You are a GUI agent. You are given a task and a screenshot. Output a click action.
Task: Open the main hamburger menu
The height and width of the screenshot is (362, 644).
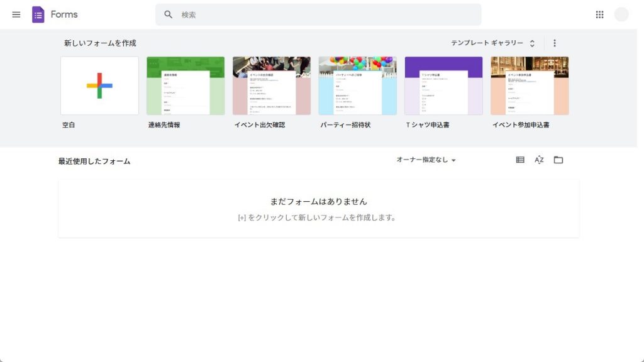click(x=16, y=15)
